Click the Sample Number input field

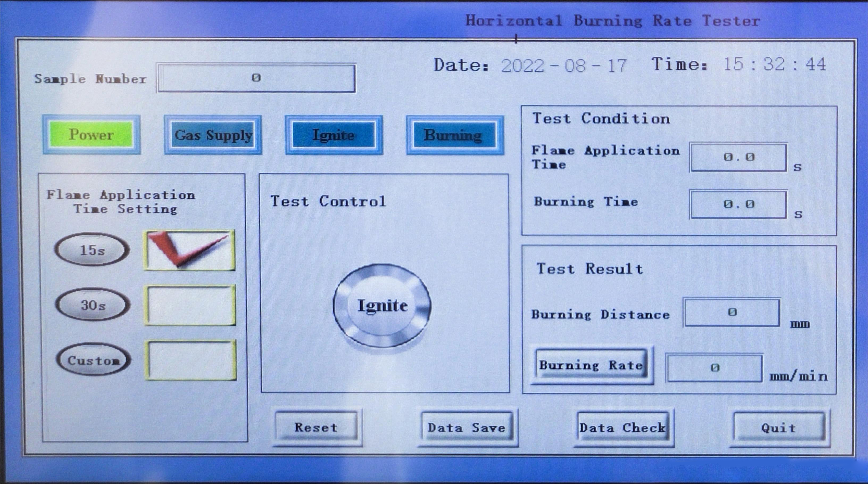[256, 78]
